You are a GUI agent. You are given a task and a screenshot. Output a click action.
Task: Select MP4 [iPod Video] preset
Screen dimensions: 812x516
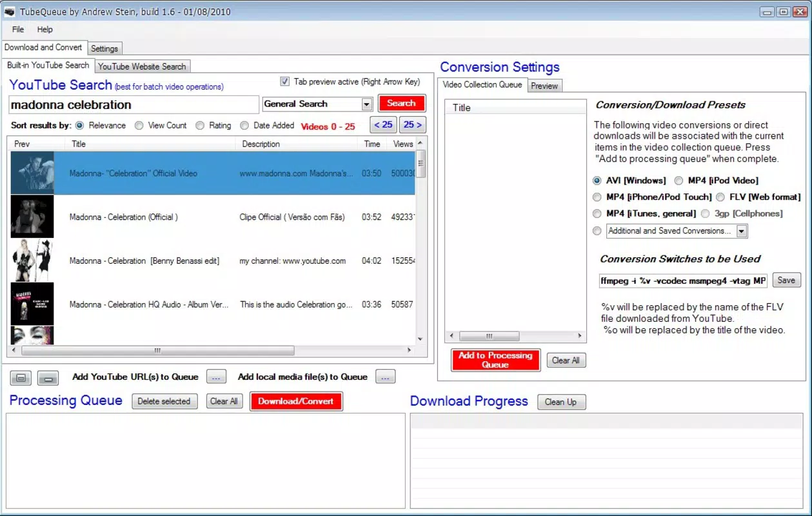tap(678, 181)
